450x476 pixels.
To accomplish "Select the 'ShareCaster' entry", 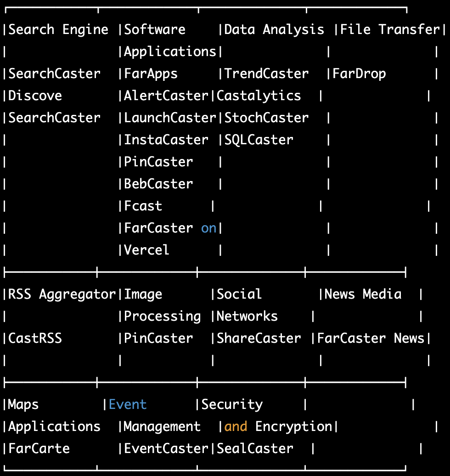I will coord(259,338).
